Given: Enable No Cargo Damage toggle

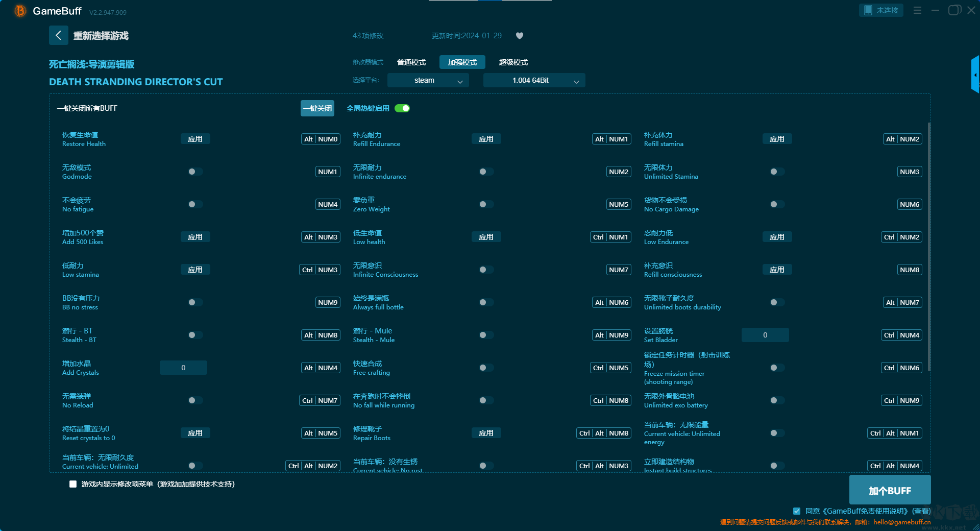Looking at the screenshot, I should (777, 204).
